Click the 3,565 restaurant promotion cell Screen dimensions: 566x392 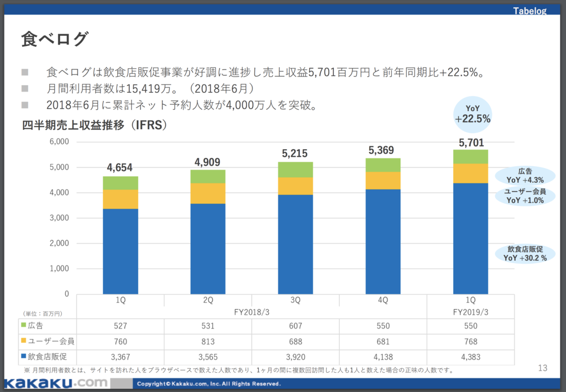coord(208,357)
